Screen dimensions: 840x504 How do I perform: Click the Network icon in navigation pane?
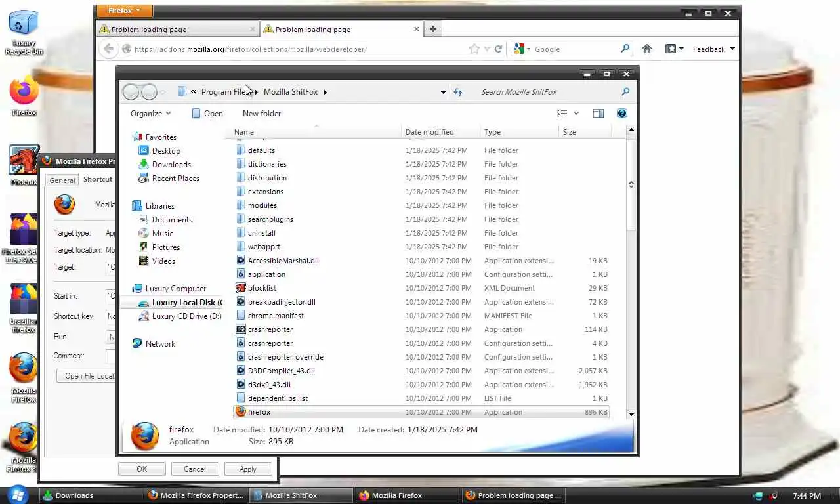[137, 343]
